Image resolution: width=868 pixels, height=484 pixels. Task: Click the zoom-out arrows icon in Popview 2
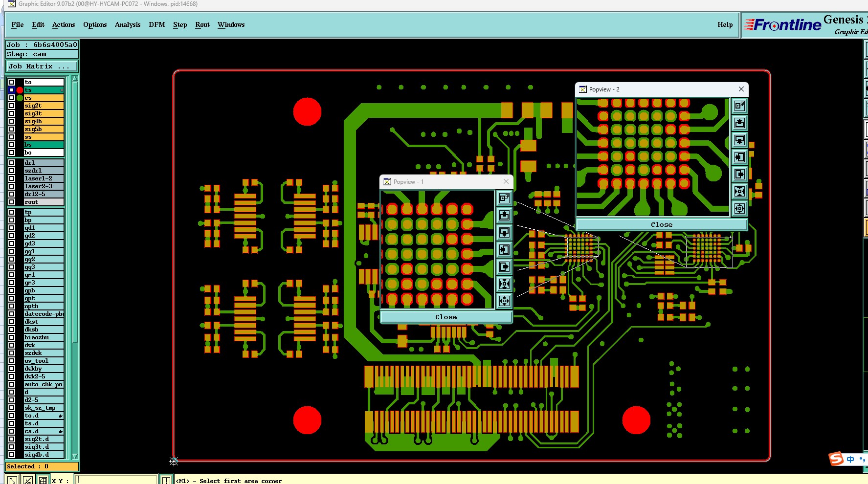tap(739, 208)
